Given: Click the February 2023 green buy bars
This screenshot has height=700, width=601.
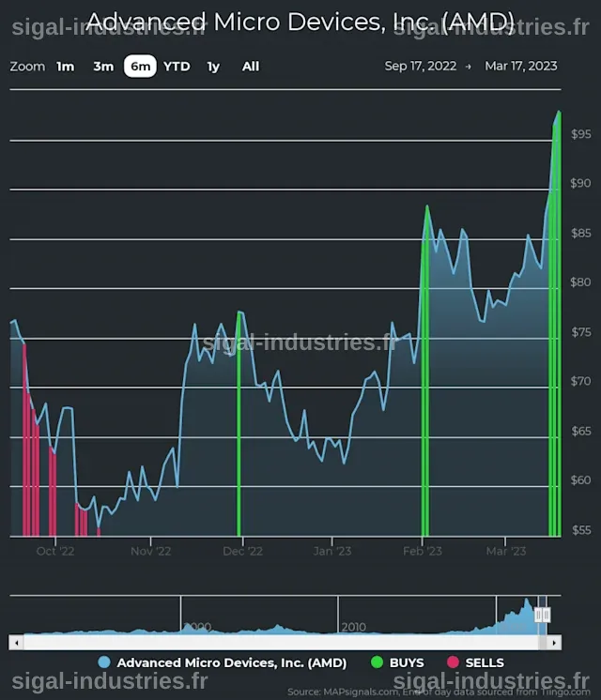Looking at the screenshot, I should point(425,371).
